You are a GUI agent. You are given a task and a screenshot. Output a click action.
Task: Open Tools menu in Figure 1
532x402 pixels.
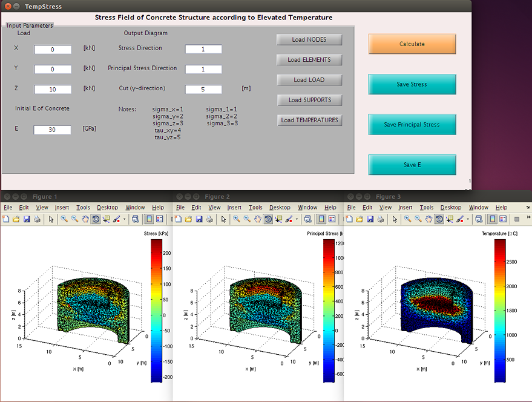[x=83, y=208]
